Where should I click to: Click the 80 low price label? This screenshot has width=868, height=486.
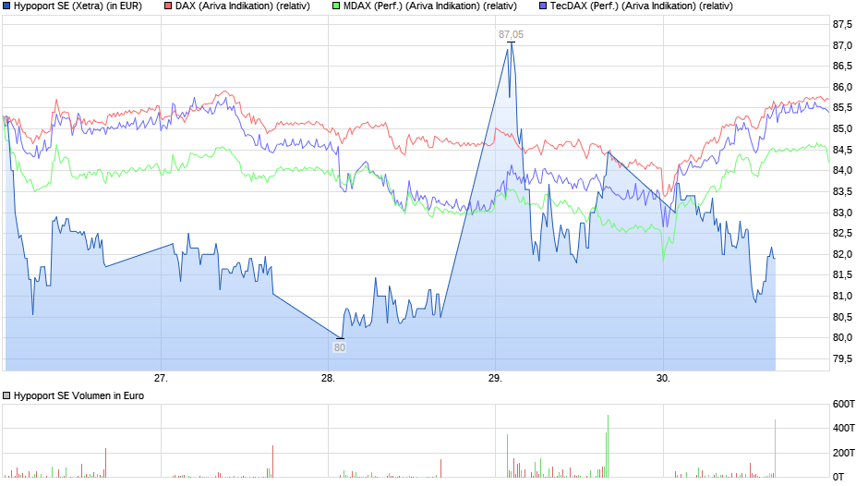(x=339, y=347)
